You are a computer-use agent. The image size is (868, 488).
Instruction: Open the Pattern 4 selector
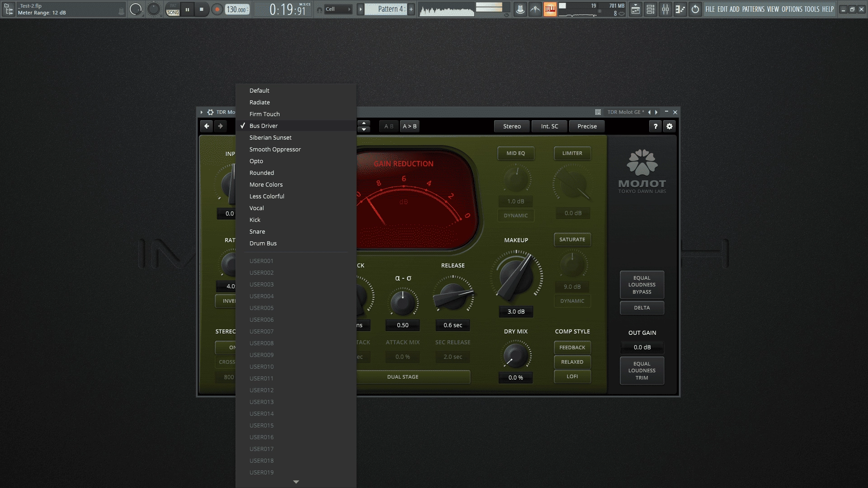point(386,9)
